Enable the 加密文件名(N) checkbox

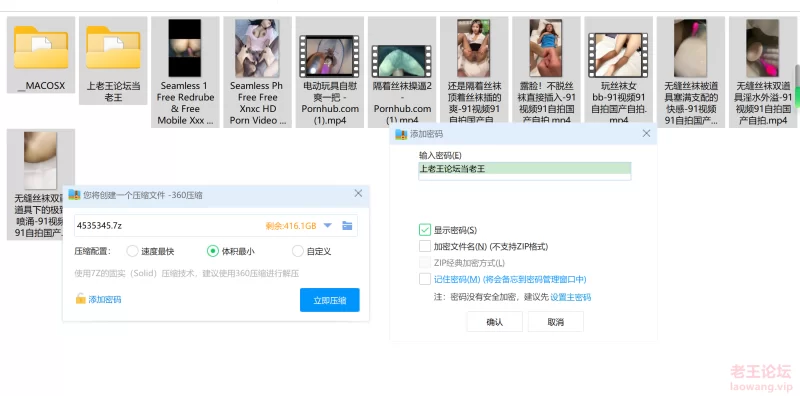point(425,246)
